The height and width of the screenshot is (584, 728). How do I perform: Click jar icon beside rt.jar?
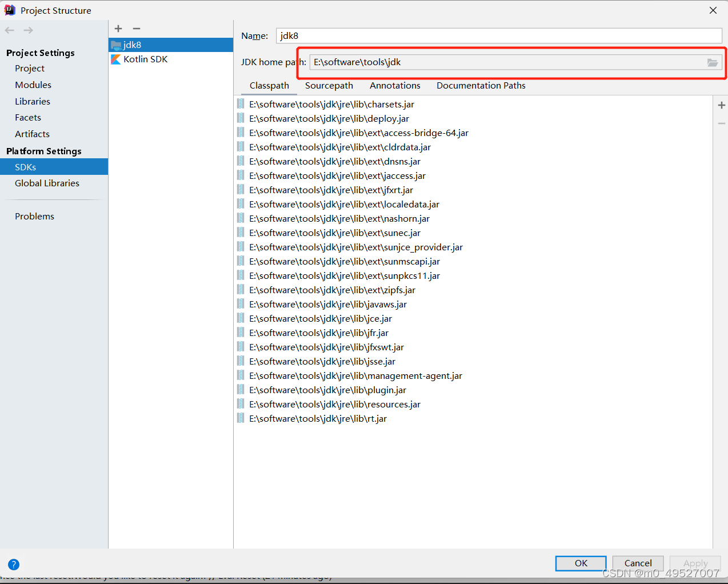pos(241,418)
